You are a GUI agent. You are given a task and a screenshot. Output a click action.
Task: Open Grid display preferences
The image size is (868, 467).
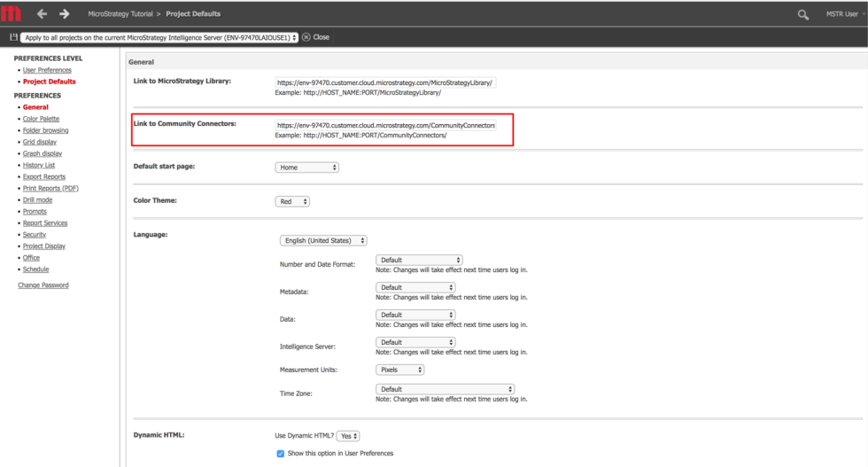39,142
